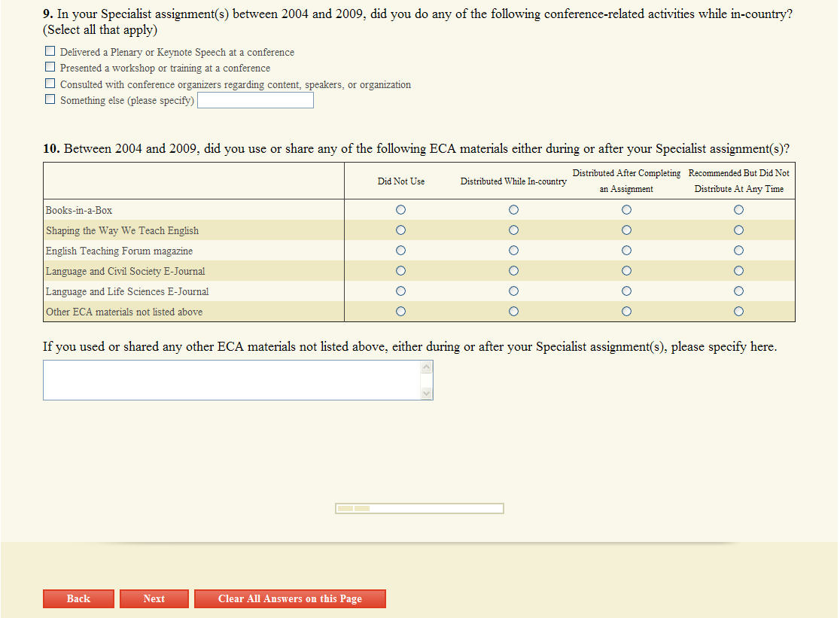Check 'Consulted with conference organizers' checkbox
The height and width of the screenshot is (618, 840).
(x=50, y=83)
